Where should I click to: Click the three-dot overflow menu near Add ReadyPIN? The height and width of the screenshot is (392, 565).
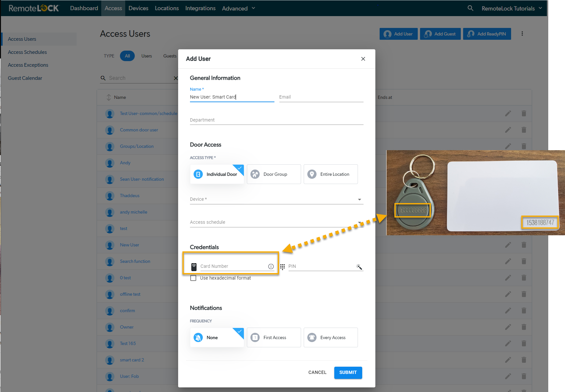522,34
